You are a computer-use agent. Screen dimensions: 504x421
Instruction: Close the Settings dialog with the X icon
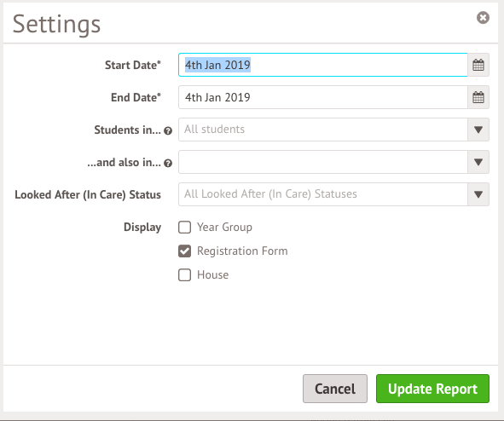click(x=483, y=18)
